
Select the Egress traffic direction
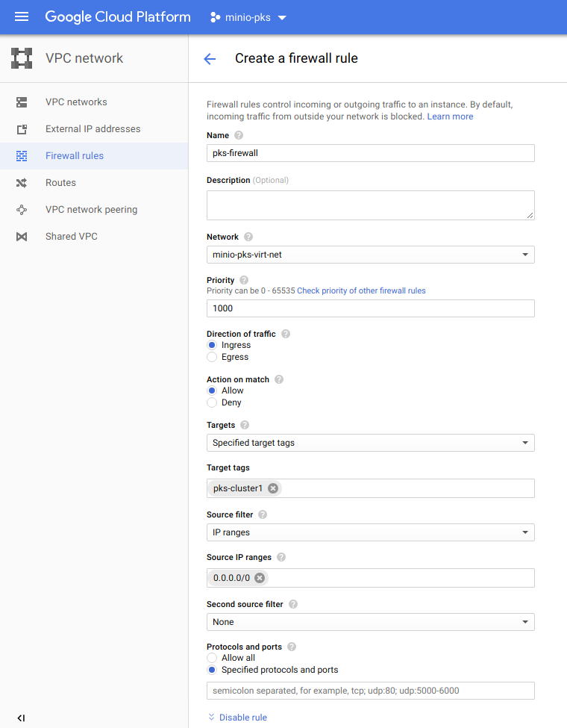pyautogui.click(x=212, y=358)
